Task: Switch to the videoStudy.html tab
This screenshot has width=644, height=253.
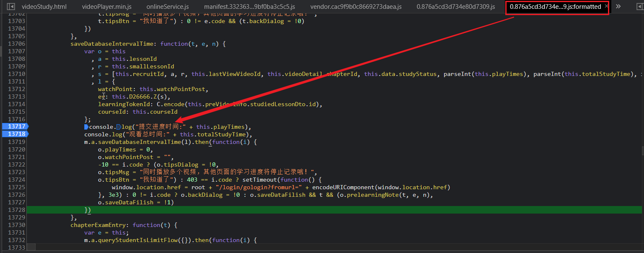Action: [44, 7]
